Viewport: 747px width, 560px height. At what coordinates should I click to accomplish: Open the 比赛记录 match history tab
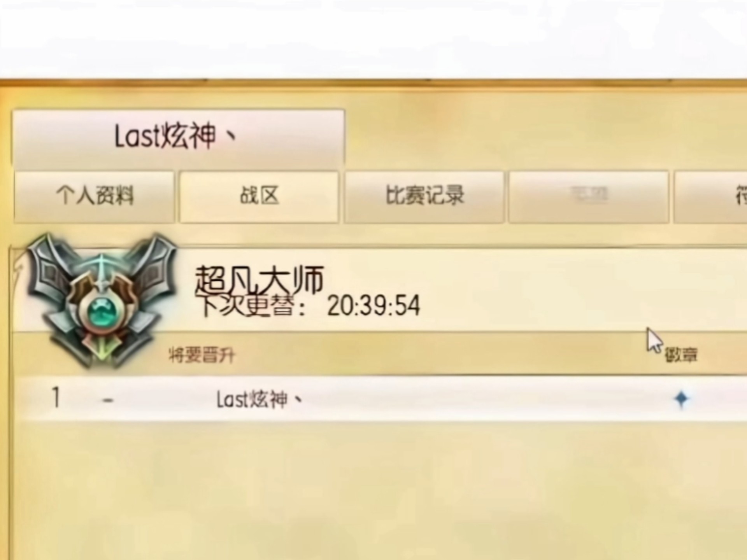(x=424, y=196)
